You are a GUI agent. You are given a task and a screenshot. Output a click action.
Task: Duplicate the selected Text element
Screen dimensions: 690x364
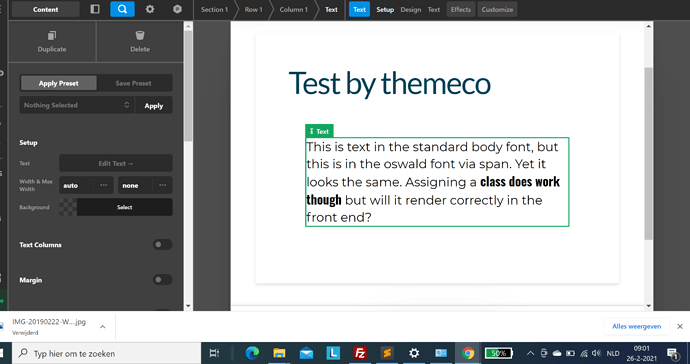tap(52, 42)
